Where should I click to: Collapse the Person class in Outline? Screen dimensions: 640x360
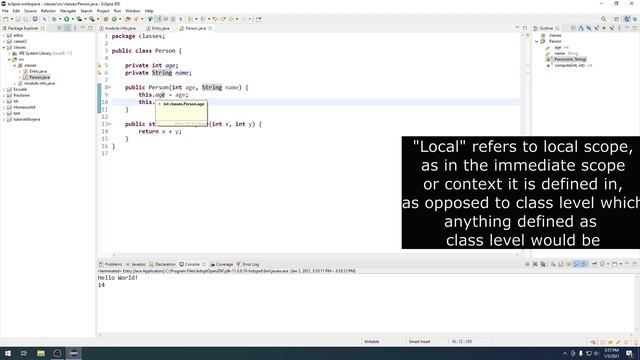click(537, 41)
